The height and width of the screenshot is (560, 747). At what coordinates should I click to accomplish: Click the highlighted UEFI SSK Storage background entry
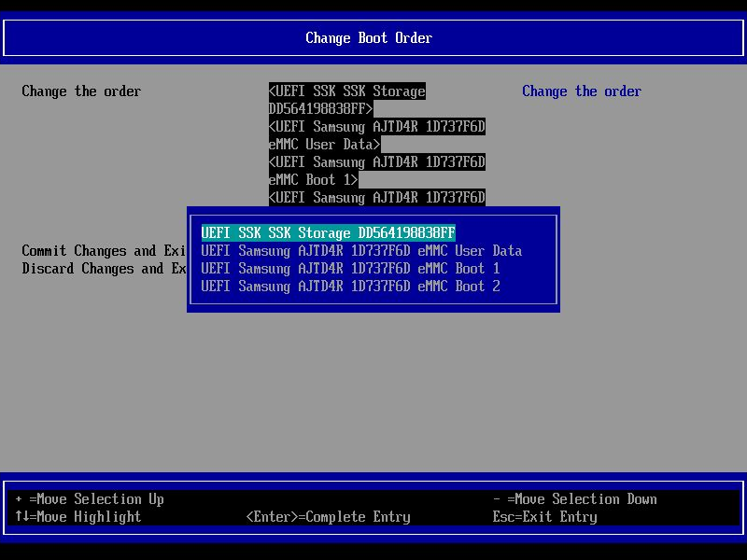346,91
